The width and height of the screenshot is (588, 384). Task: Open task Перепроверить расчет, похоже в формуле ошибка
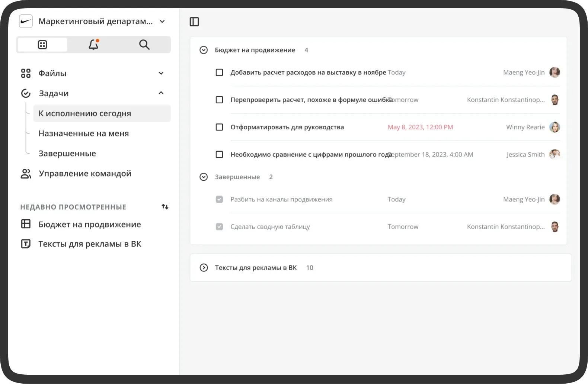(311, 100)
